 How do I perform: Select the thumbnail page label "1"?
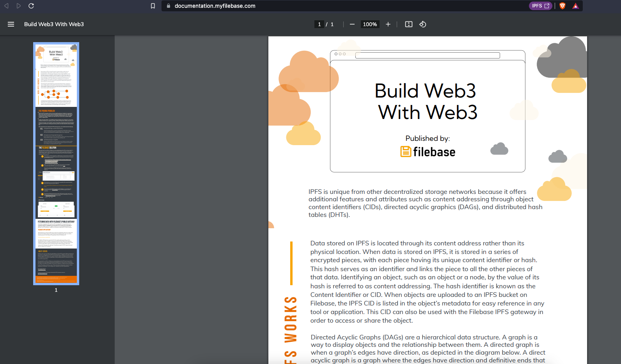tap(56, 290)
